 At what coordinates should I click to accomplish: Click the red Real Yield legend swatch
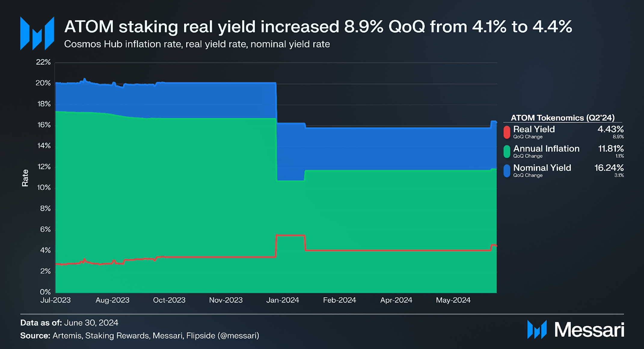507,132
